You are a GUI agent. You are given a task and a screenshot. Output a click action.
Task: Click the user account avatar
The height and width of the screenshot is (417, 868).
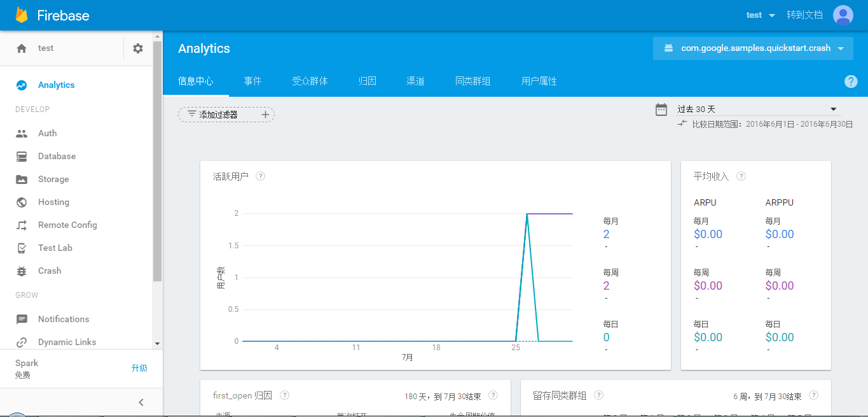pyautogui.click(x=843, y=15)
